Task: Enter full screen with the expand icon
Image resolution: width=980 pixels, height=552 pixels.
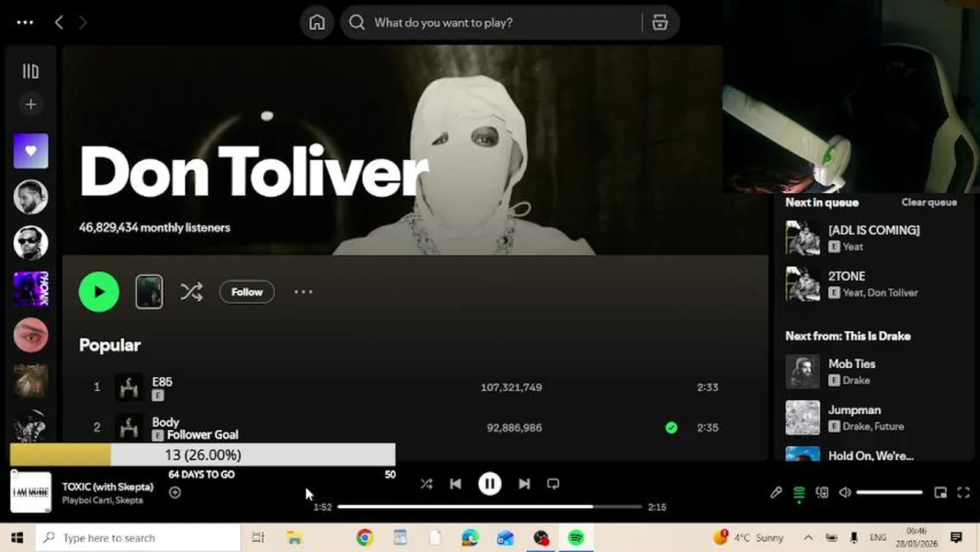Action: (x=964, y=493)
